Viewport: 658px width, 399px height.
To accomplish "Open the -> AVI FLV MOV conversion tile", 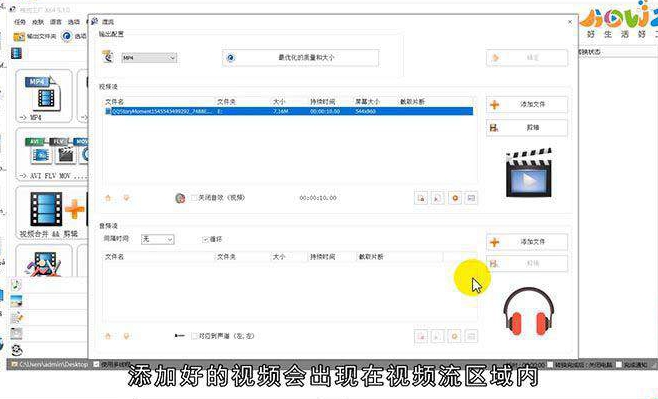I will tap(52, 154).
